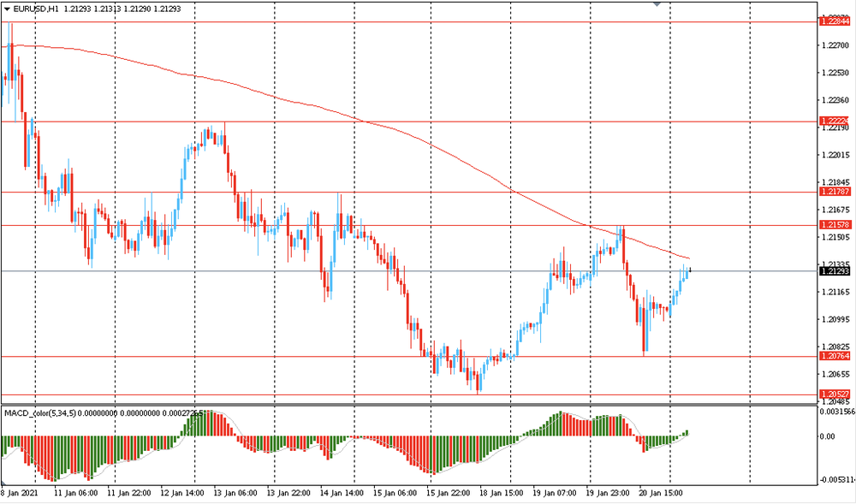Click the 1.21165 price scale value
Screen dimensions: 856x504
pos(835,293)
